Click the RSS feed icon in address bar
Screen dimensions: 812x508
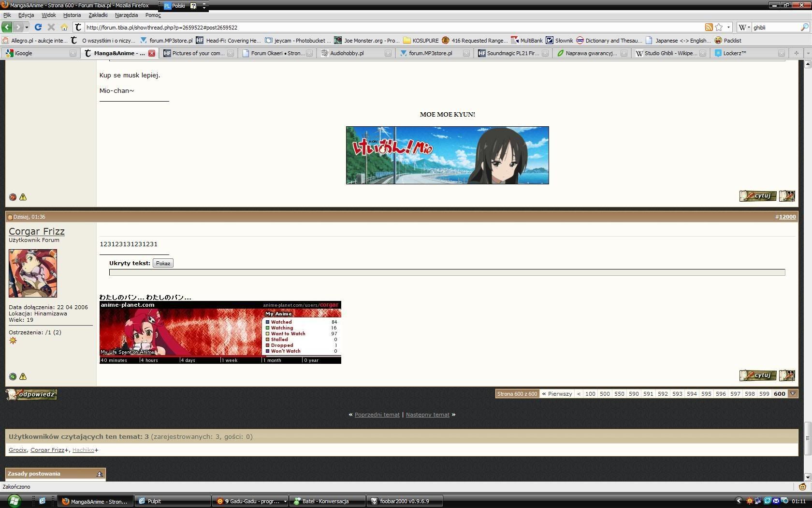click(709, 27)
